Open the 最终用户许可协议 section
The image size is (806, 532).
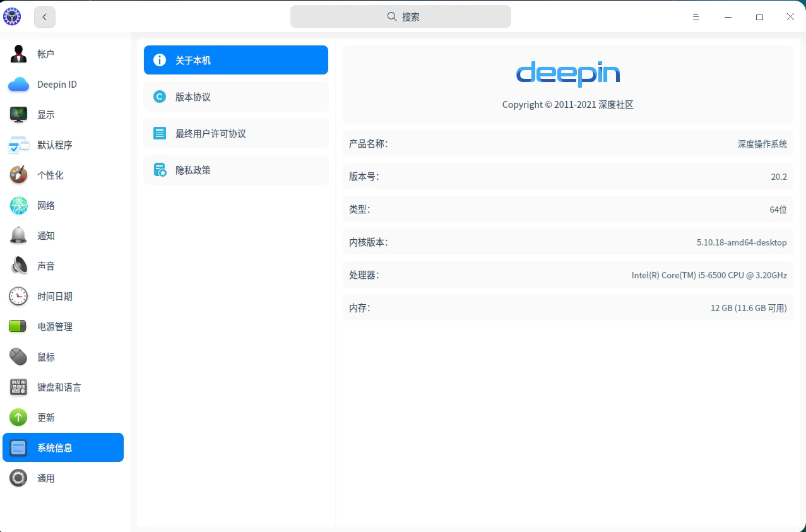236,134
